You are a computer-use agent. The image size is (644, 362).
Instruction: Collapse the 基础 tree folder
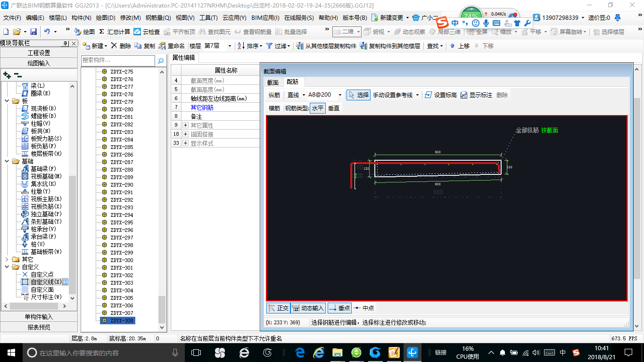click(x=7, y=161)
